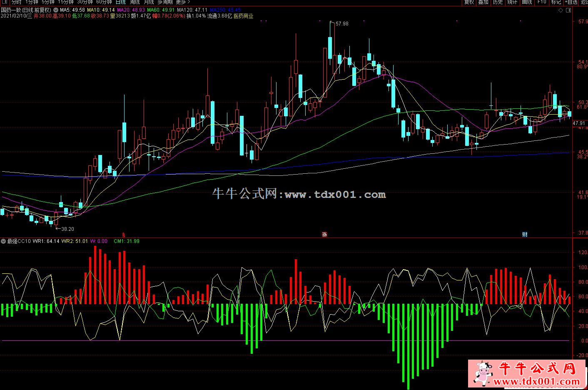Click the red S marker below the chart

pos(123,235)
